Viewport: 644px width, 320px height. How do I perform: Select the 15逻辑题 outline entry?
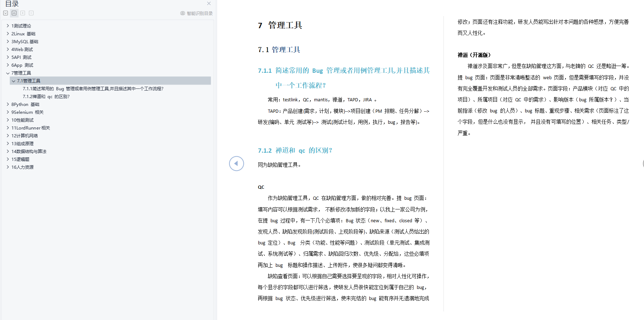click(x=20, y=159)
